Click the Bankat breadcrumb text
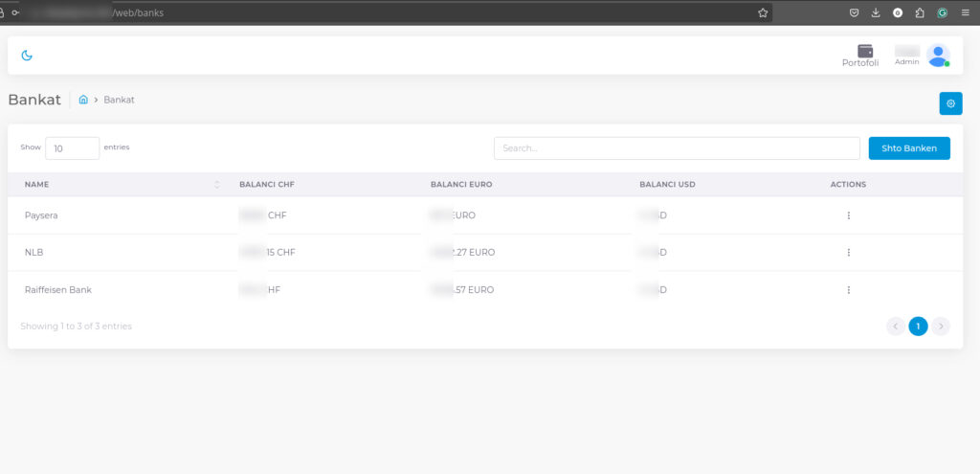 pos(119,100)
